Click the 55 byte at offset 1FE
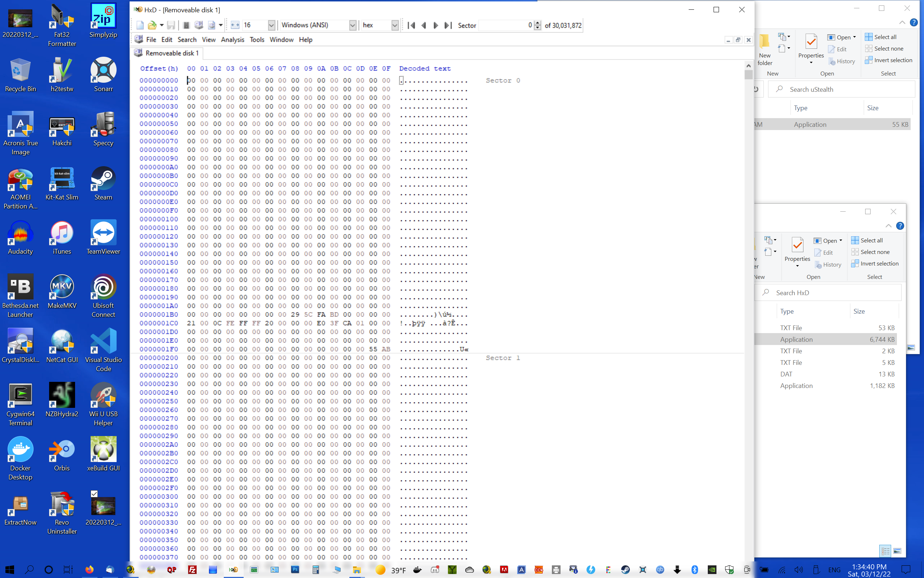The width and height of the screenshot is (924, 578). pyautogui.click(x=373, y=349)
